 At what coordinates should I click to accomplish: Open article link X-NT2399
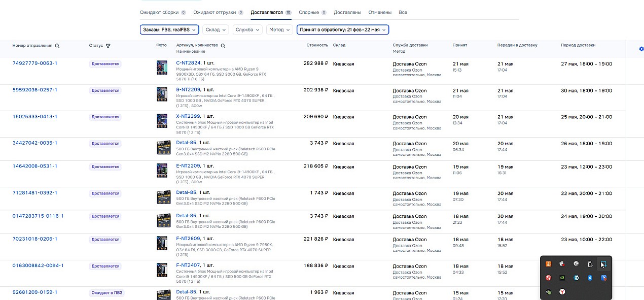click(x=188, y=116)
